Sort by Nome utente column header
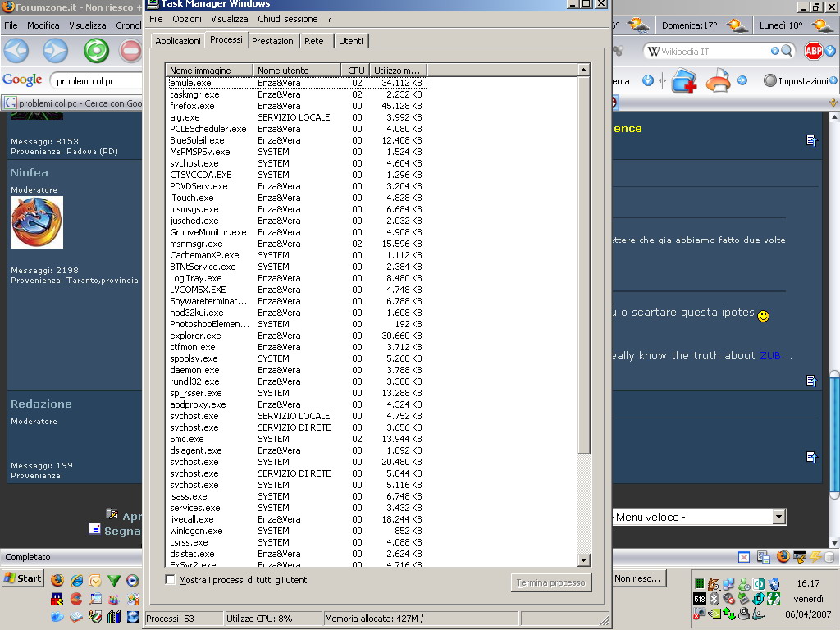 [x=297, y=71]
